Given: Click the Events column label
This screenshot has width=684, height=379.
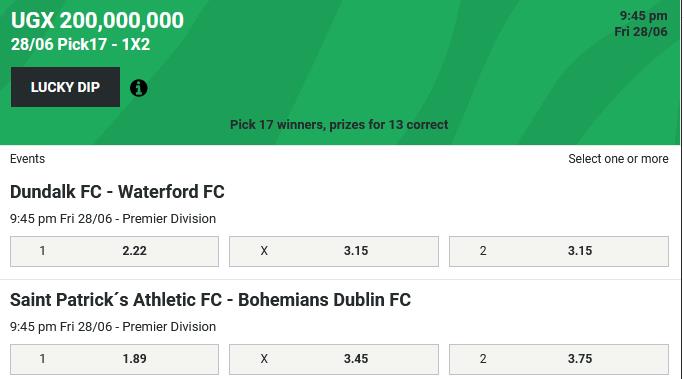Looking at the screenshot, I should coord(27,159).
